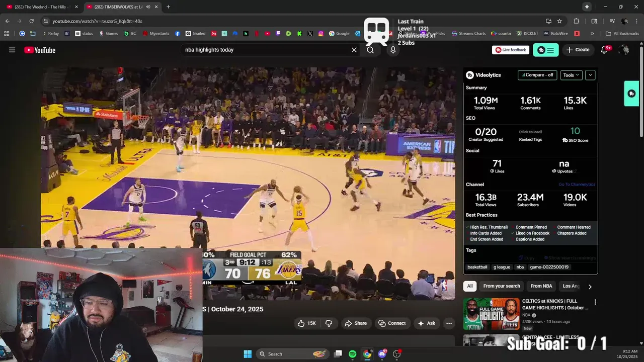Viewport: 644px width, 362px height.
Task: Collapse the Videolytics panel with chevron
Action: pyautogui.click(x=590, y=75)
